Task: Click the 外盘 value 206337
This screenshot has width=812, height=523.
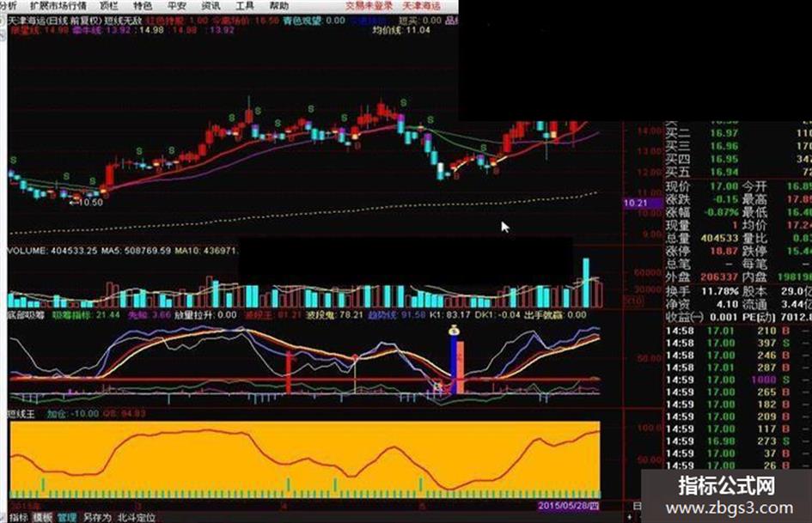Action: point(719,277)
